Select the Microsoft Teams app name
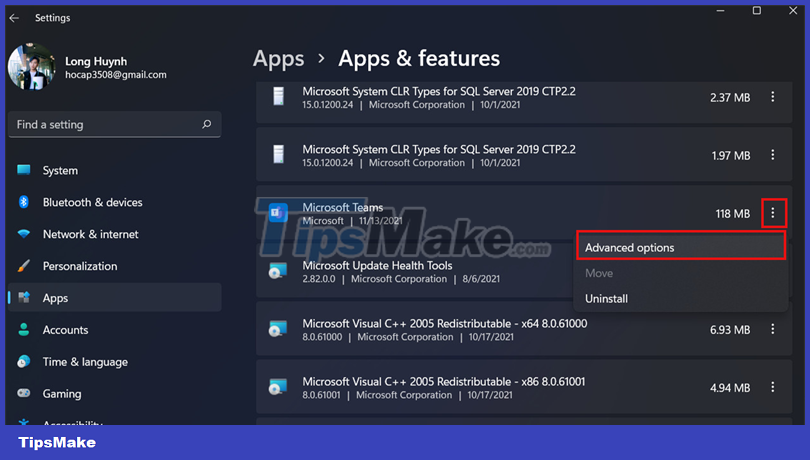Screen dimensions: 810x460 pos(342,207)
